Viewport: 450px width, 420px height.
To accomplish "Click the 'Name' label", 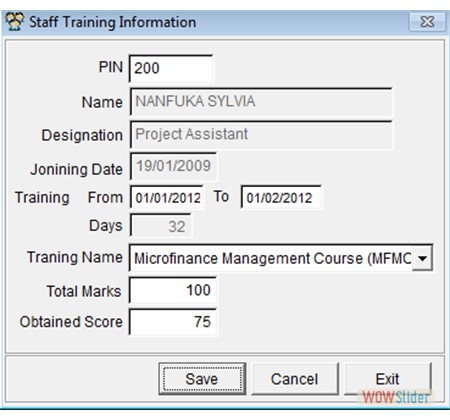I will [102, 102].
